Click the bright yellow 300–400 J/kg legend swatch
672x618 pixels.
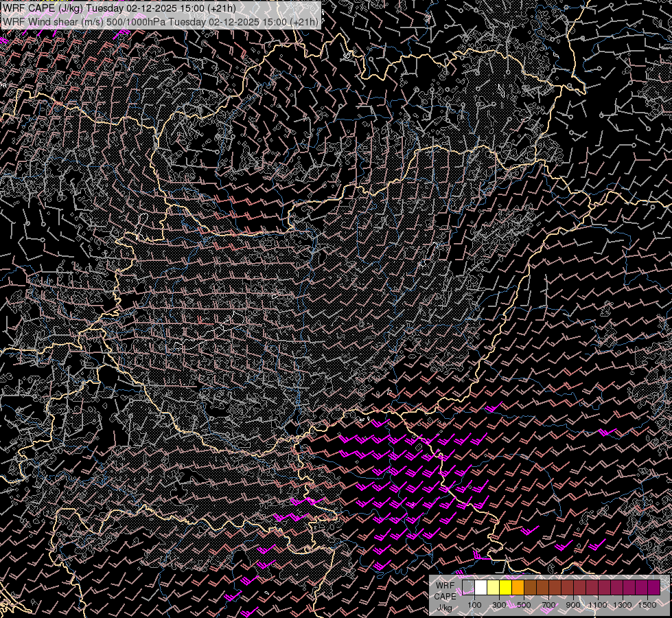pyautogui.click(x=506, y=587)
